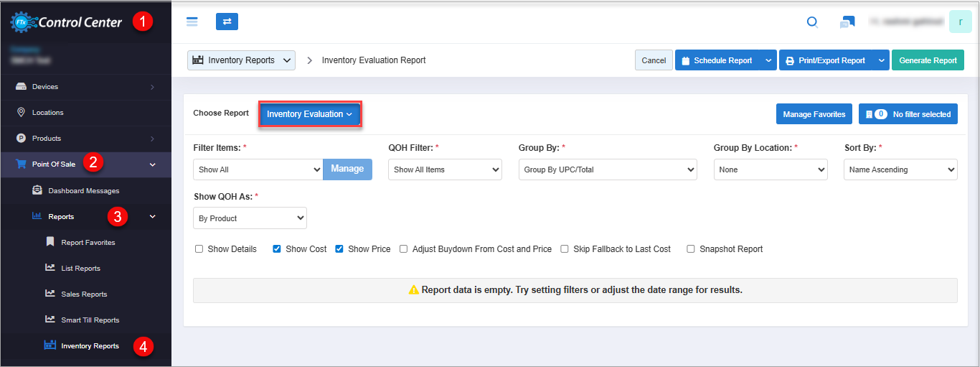Open search with magnifier icon
This screenshot has width=980, height=367.
[x=812, y=22]
